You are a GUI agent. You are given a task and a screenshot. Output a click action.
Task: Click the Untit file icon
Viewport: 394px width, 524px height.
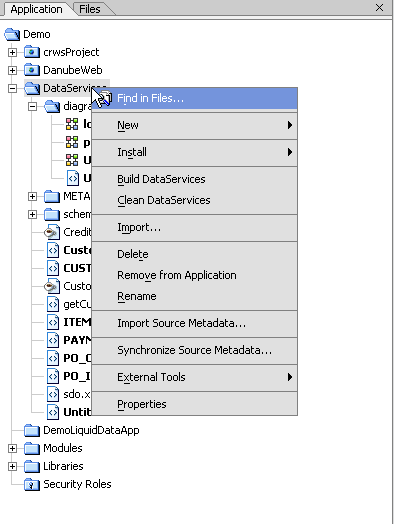53,412
